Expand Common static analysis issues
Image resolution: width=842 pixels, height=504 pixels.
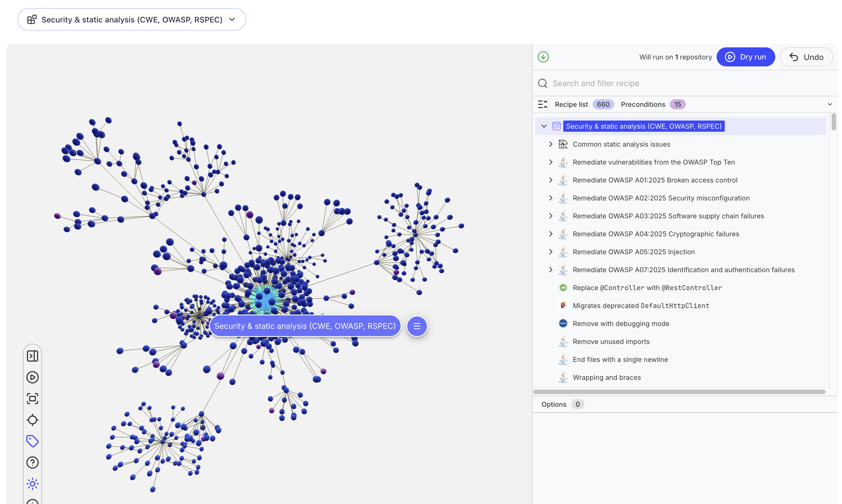[x=551, y=144]
